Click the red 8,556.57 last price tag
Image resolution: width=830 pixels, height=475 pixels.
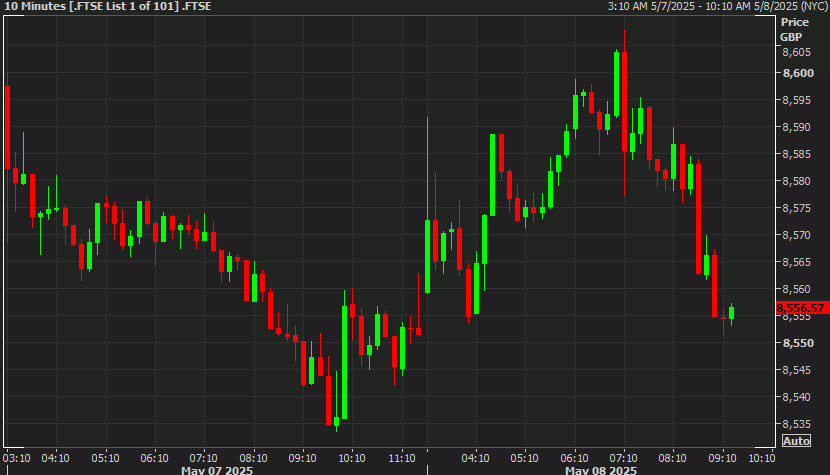tap(801, 308)
